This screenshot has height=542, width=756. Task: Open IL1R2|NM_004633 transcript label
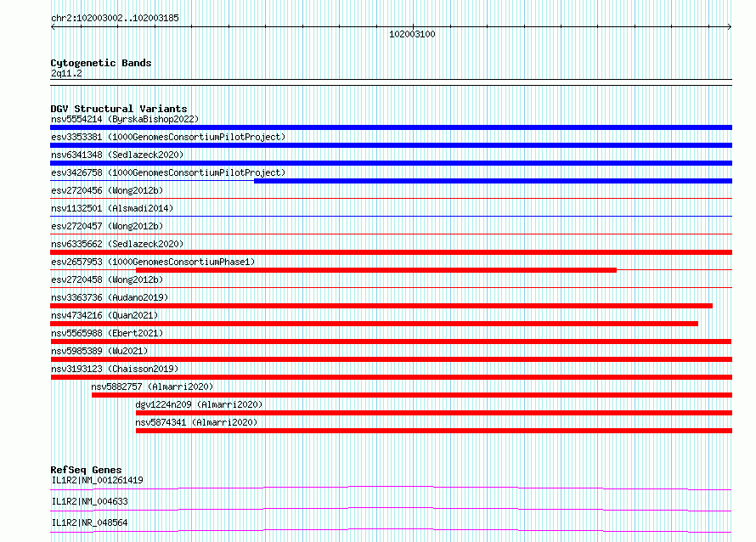90,501
